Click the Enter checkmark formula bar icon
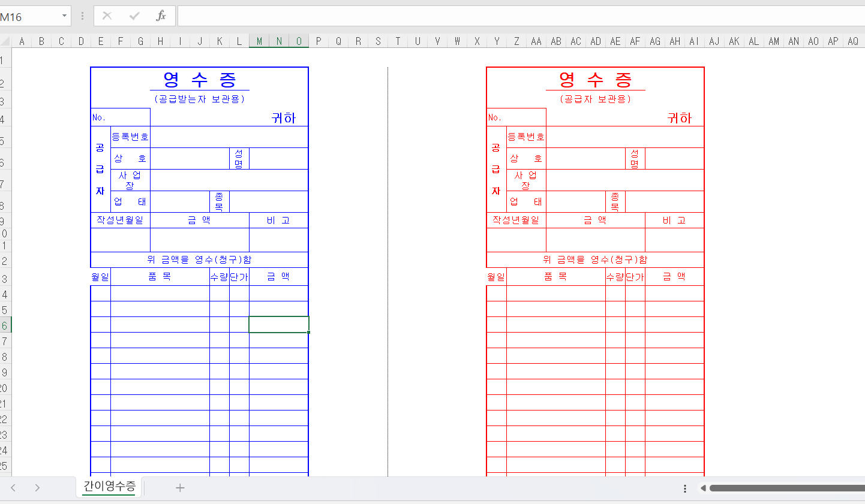The image size is (865, 504). (134, 16)
